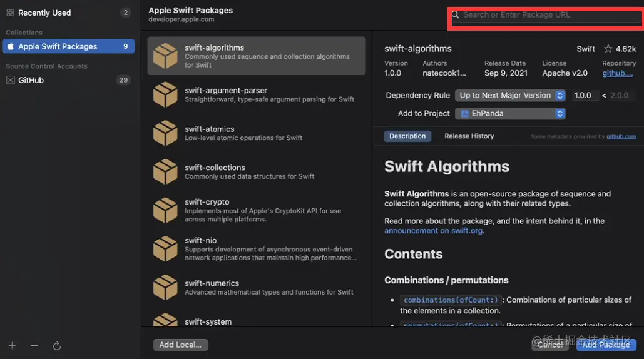644x359 pixels.
Task: Click the swift-argument-parser package title
Action: pyautogui.click(x=225, y=90)
